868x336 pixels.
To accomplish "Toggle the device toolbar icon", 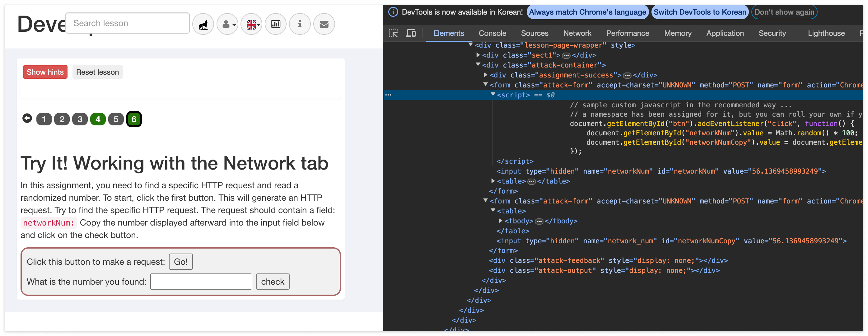I will [410, 33].
